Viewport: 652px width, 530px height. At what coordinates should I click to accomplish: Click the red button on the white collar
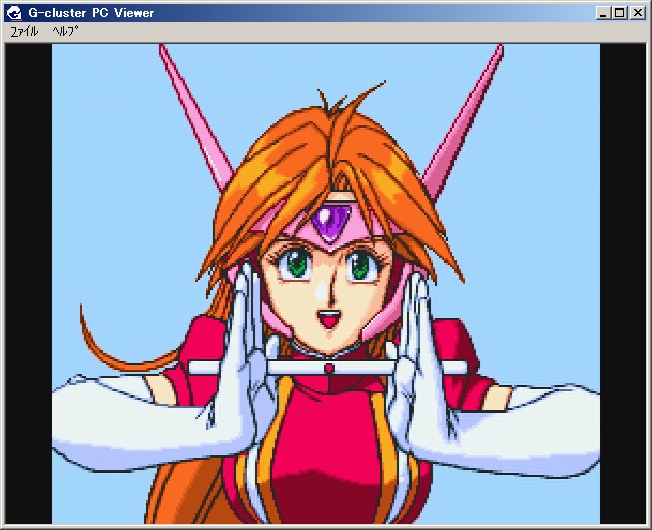[x=329, y=369]
